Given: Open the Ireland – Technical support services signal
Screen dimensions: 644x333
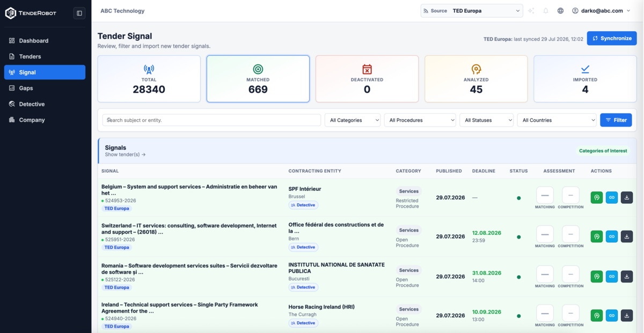Looking at the screenshot, I should pyautogui.click(x=180, y=308).
